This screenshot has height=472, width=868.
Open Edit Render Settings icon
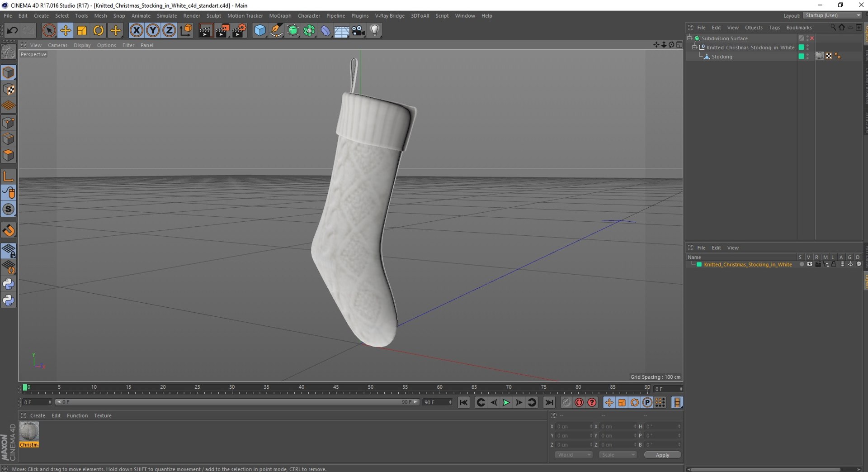click(239, 31)
